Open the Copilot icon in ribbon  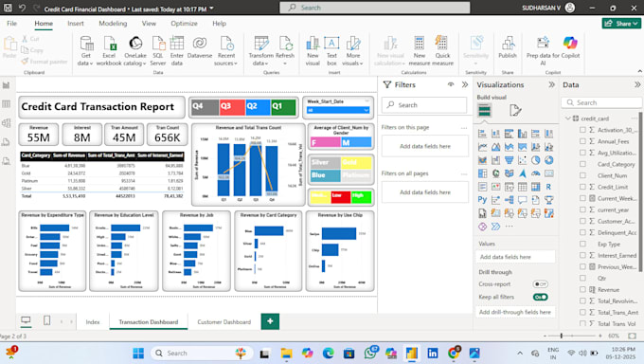click(570, 46)
